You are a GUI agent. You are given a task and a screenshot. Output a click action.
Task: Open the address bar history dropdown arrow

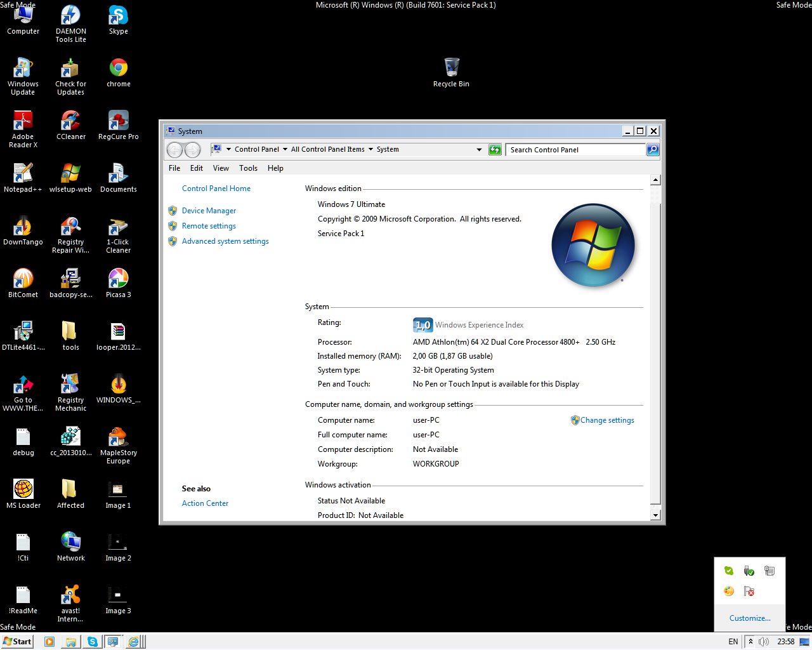point(479,150)
